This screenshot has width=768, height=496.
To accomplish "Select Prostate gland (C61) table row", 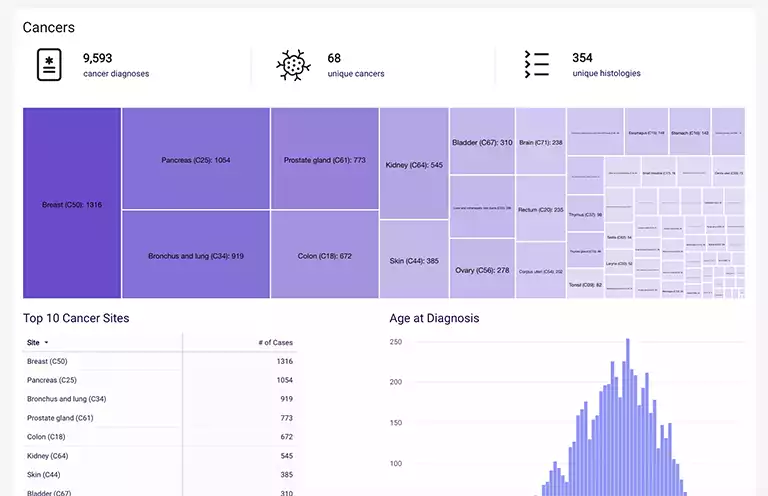I will (x=160, y=418).
